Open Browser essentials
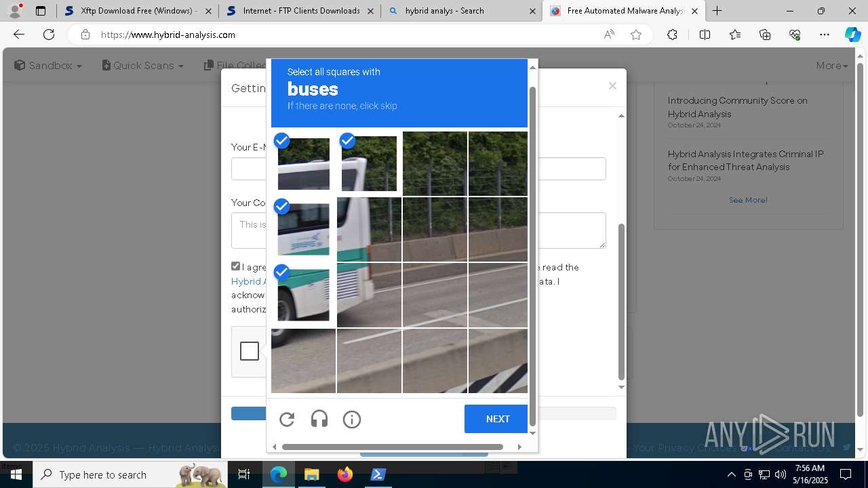 coord(795,35)
